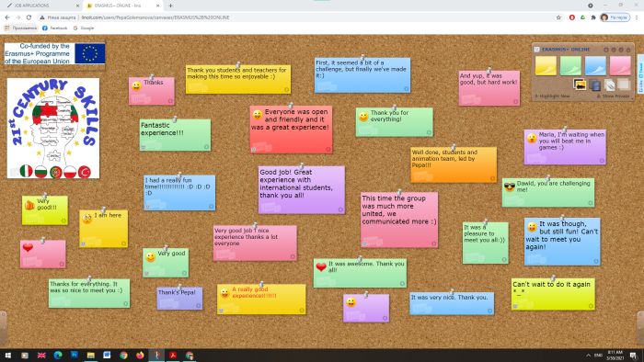Open the Chrome three-dot menu
This screenshot has height=362, width=644.
[637, 17]
